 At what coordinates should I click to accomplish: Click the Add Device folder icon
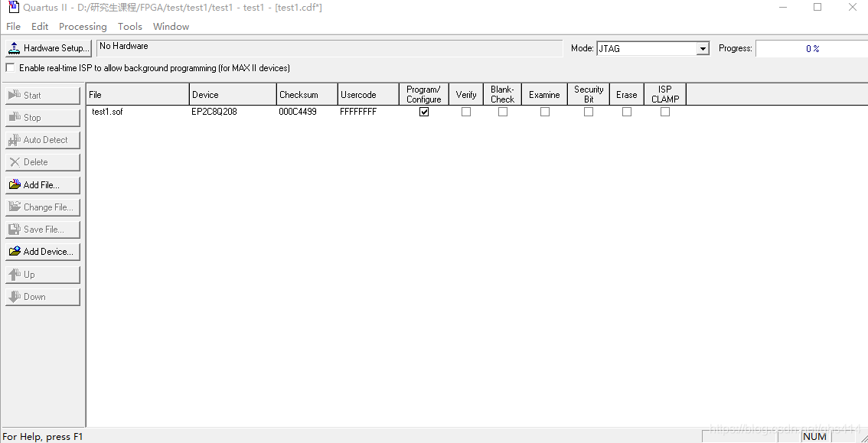point(15,251)
